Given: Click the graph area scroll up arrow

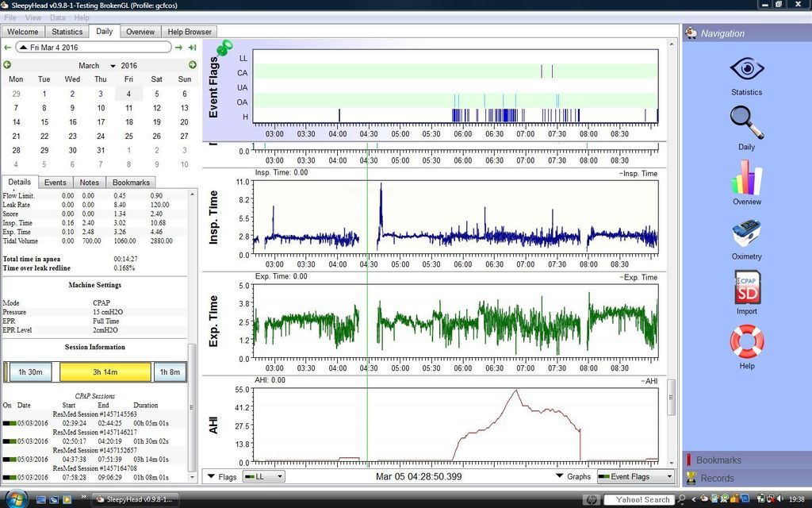Looking at the screenshot, I should pos(671,44).
